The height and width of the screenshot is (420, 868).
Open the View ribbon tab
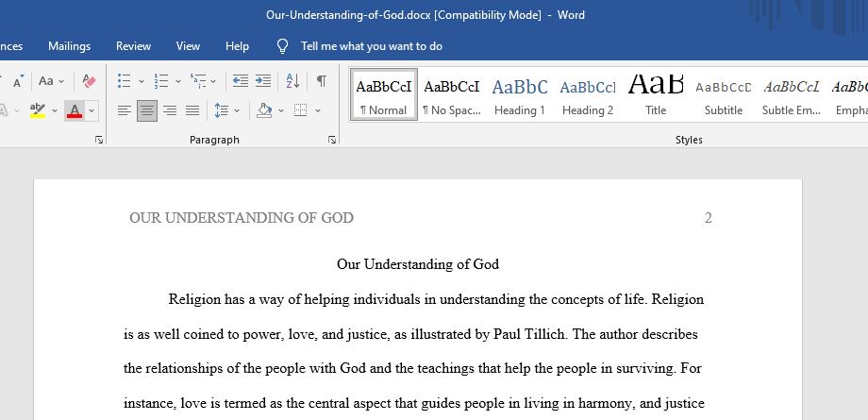tap(188, 46)
